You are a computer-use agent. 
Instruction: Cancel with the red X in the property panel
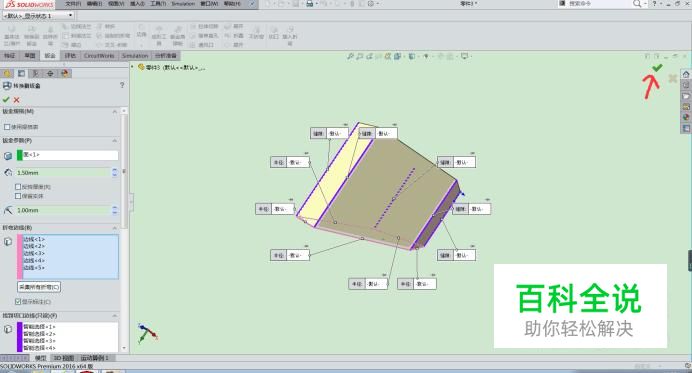[16, 100]
